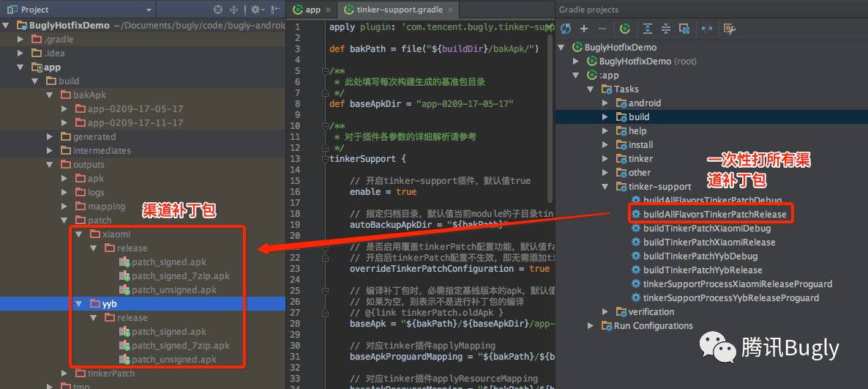Hide the Project tool window

tap(275, 10)
